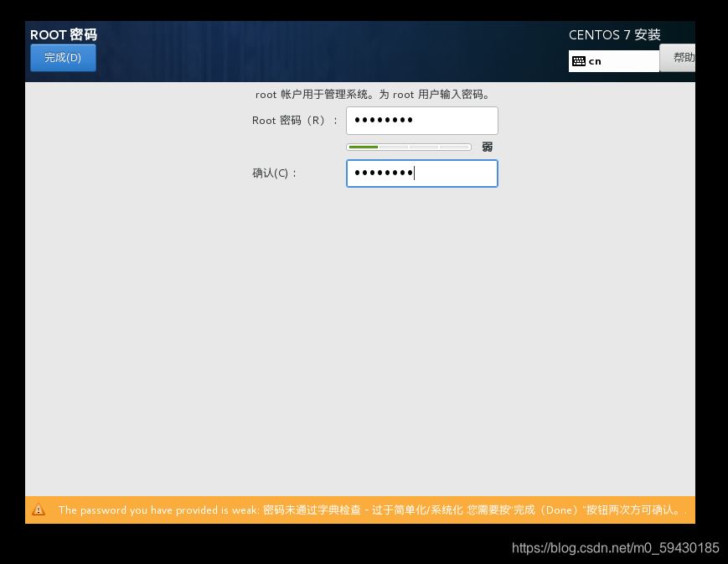Click the Root 密码 (R) label
The image size is (728, 564).
point(294,121)
